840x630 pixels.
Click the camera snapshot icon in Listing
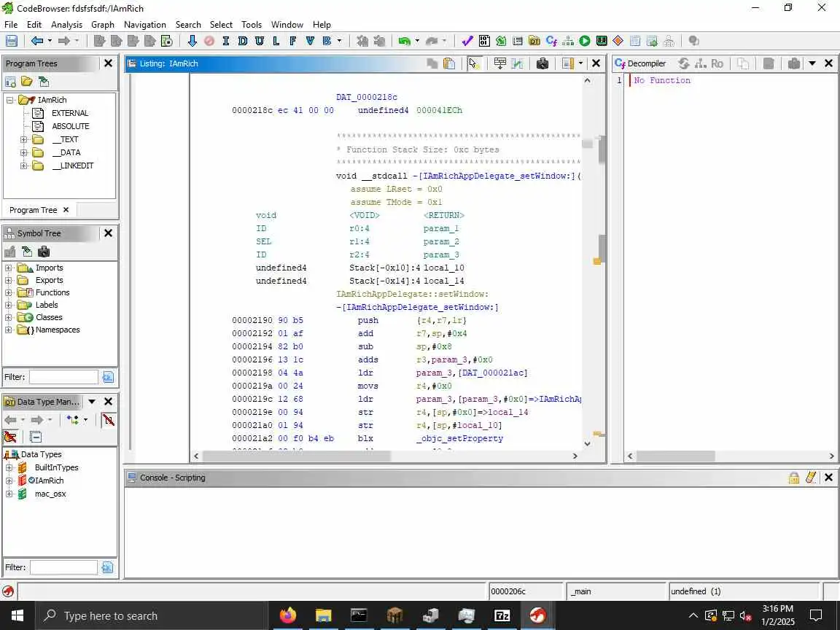[x=542, y=63]
